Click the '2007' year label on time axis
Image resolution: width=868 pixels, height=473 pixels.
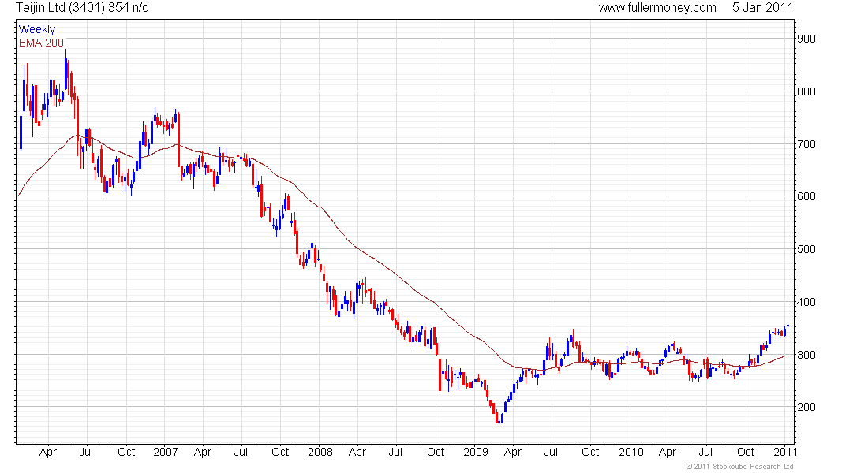click(166, 452)
